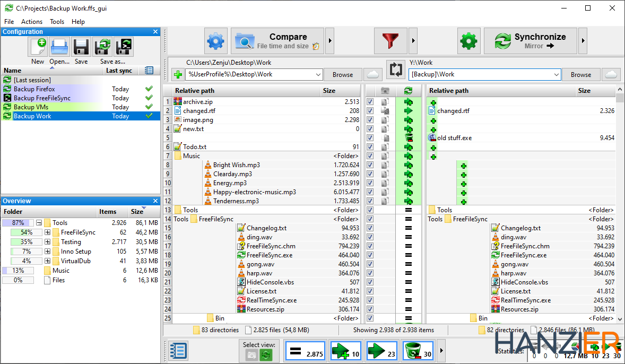The height and width of the screenshot is (364, 625).
Task: Toggle the list layout icon in Configuration header
Action: click(x=149, y=71)
